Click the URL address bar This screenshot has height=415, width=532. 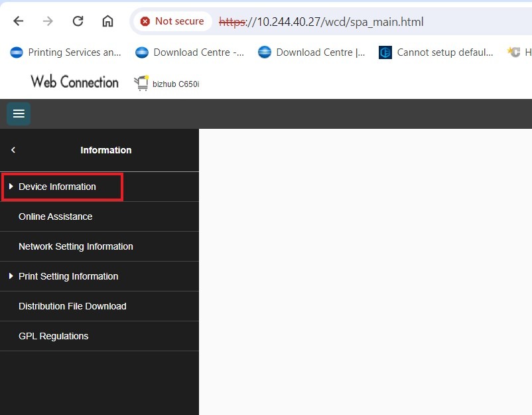371,21
